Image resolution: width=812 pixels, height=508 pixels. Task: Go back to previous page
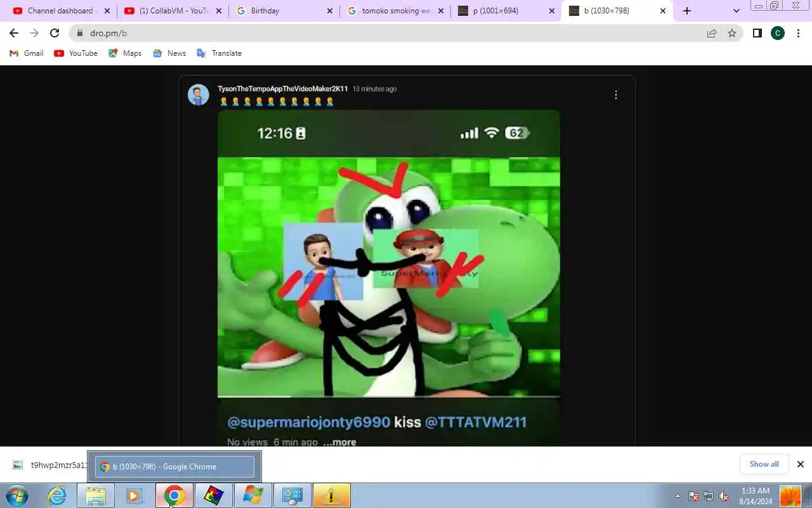click(14, 33)
